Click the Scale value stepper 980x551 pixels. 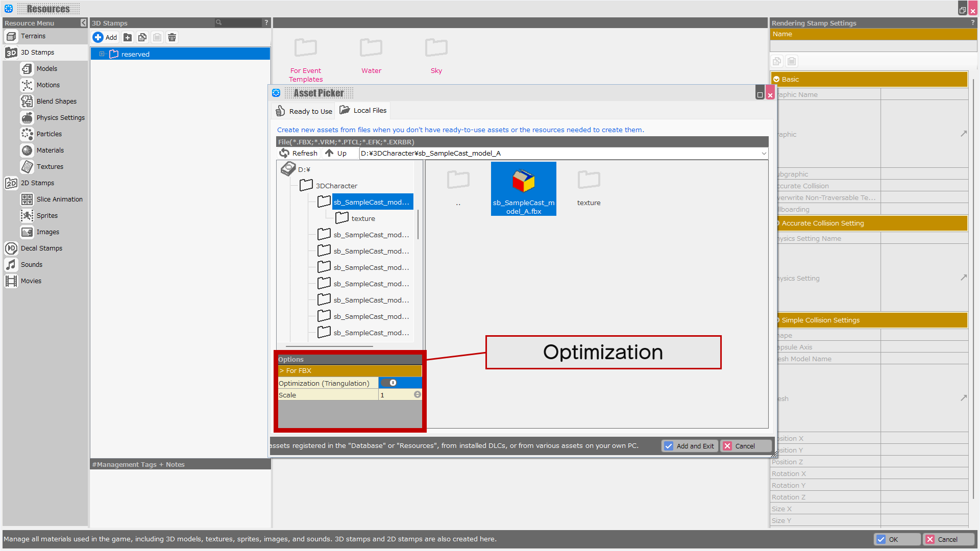(x=417, y=395)
